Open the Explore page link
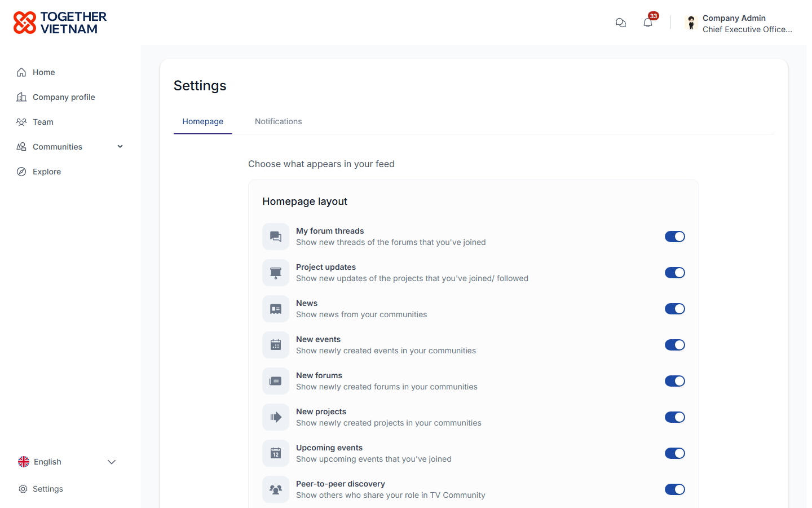The height and width of the screenshot is (508, 812). coord(38,172)
